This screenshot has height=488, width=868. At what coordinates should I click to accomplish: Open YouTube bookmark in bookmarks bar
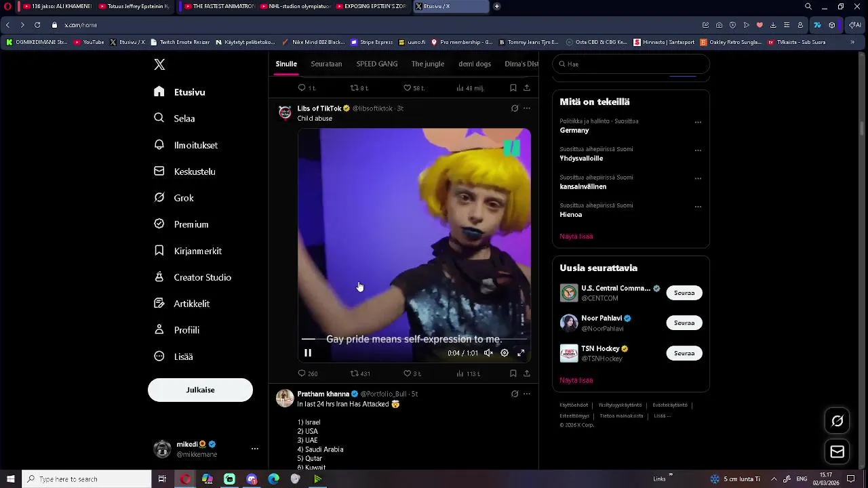pos(89,42)
